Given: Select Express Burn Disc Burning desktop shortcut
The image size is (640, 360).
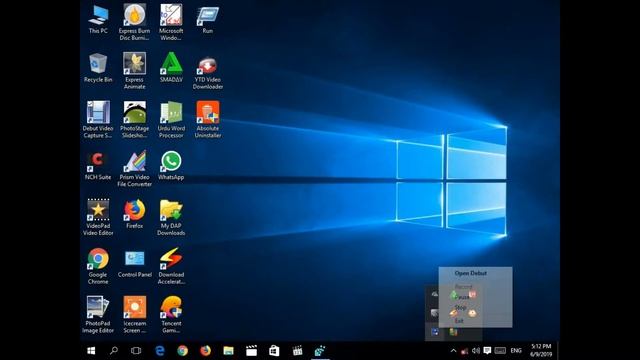Looking at the screenshot, I should pos(134,22).
